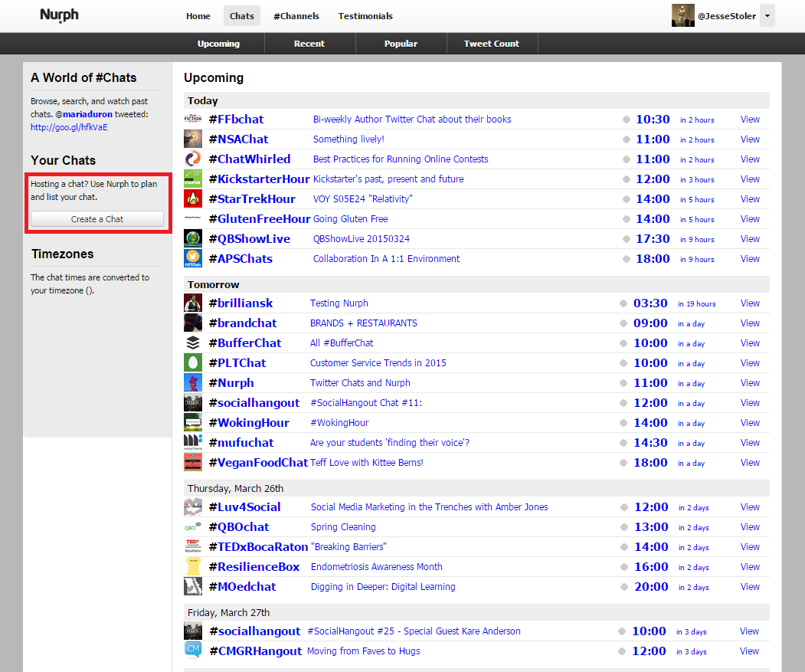Screen dimensions: 805x672
Task: Go to the Testimonials page
Action: [x=365, y=16]
